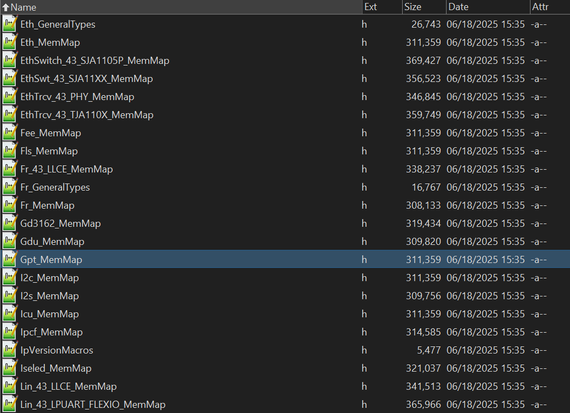Select the Ipcf_MemMap file name
Screen dimensions: 570x413
pos(51,332)
